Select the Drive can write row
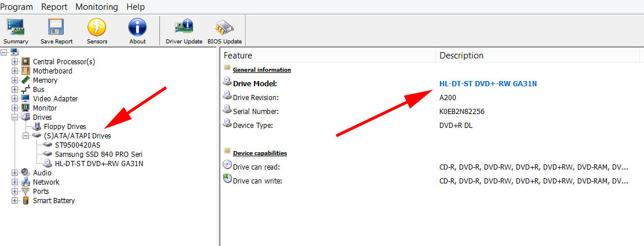The width and height of the screenshot is (644, 246). point(431,181)
